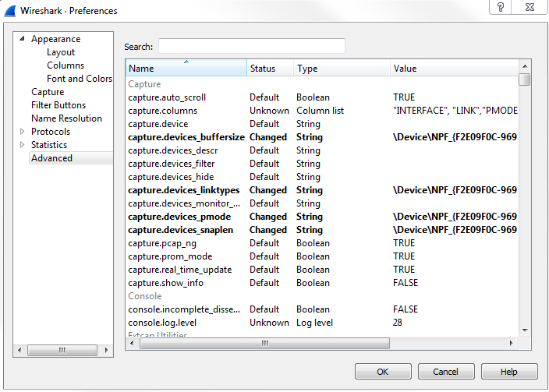Expand the Statistics tree node
This screenshot has height=392, width=549.
point(23,145)
